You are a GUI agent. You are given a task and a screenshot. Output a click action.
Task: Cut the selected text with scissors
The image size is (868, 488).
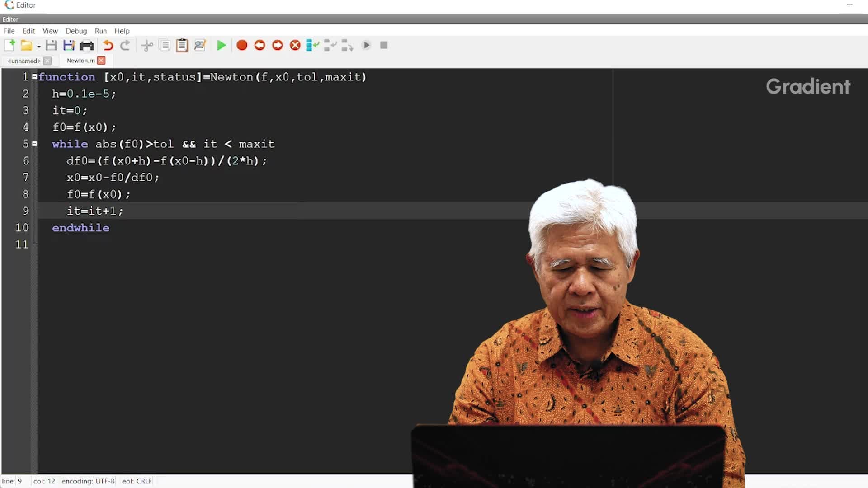pyautogui.click(x=147, y=45)
